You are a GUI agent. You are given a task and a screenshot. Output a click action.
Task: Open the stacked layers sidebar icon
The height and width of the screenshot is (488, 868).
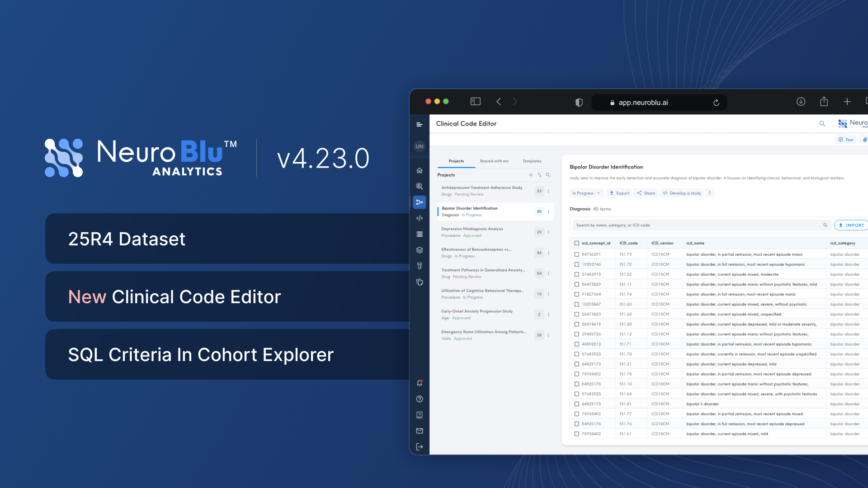(x=420, y=250)
